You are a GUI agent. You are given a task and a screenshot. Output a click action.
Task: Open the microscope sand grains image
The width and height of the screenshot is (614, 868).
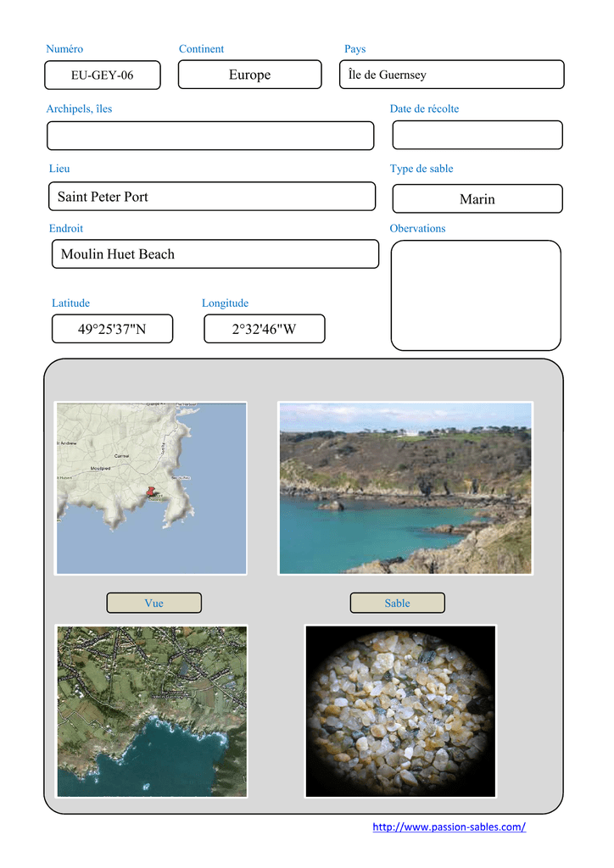click(399, 711)
